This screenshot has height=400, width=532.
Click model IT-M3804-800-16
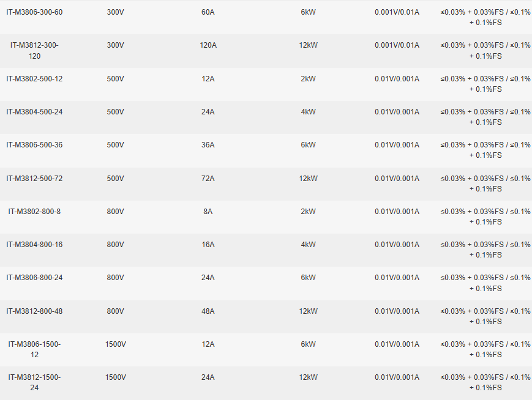point(34,245)
